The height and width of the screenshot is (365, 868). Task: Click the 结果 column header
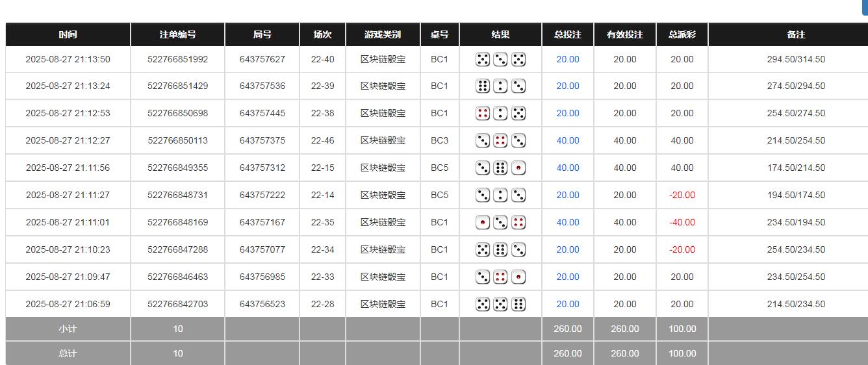click(500, 35)
